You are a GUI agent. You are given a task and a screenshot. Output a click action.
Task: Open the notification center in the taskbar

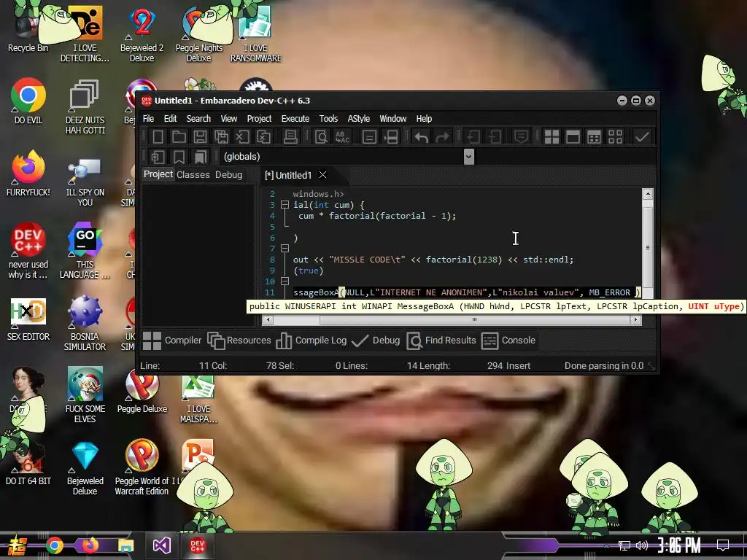click(723, 545)
